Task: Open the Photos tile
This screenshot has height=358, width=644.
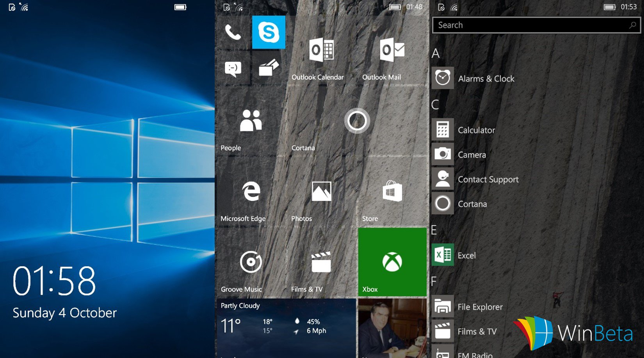Action: tap(321, 192)
